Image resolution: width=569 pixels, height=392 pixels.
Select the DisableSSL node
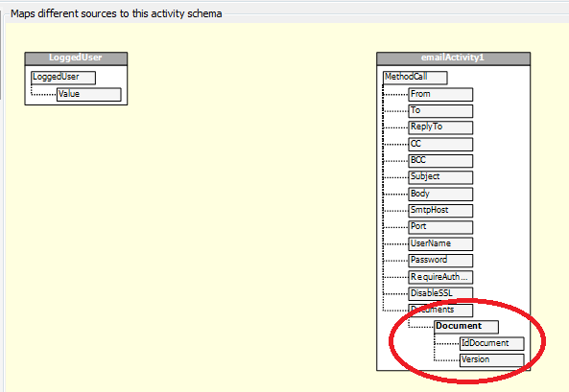point(440,293)
